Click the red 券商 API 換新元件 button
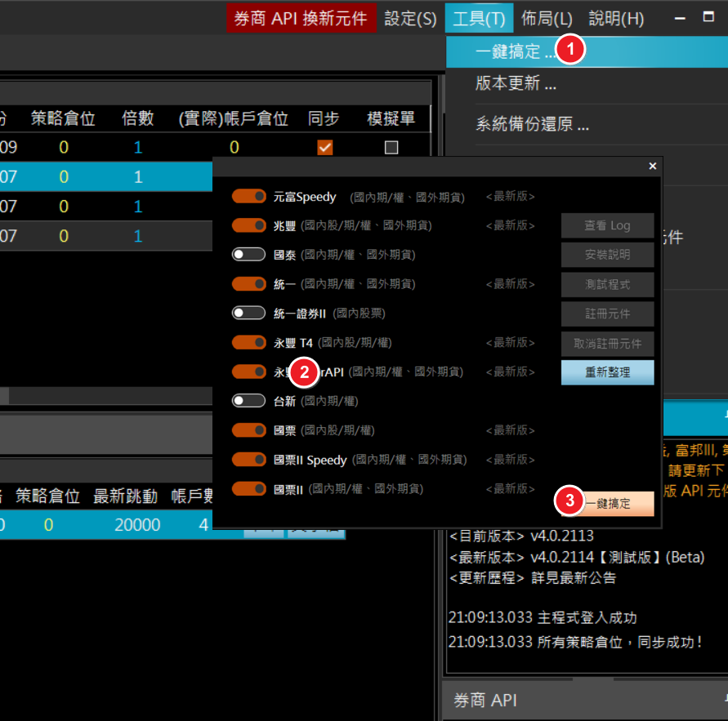Viewport: 728px width, 721px height. 301,19
